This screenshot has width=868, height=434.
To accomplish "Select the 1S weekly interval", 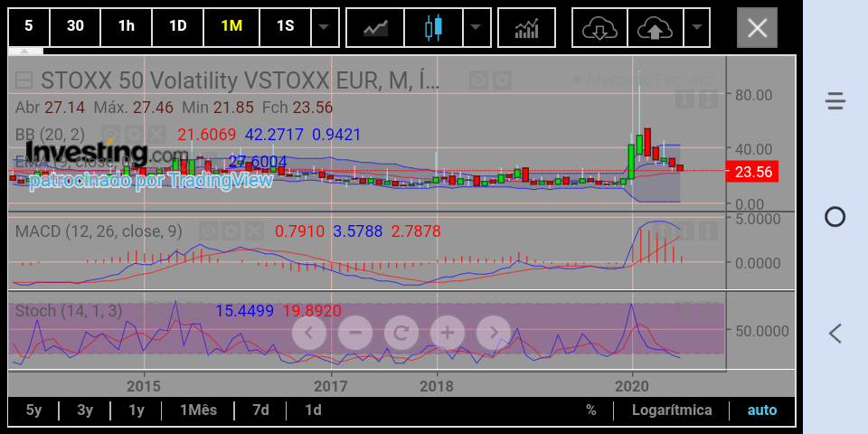I will pyautogui.click(x=285, y=26).
